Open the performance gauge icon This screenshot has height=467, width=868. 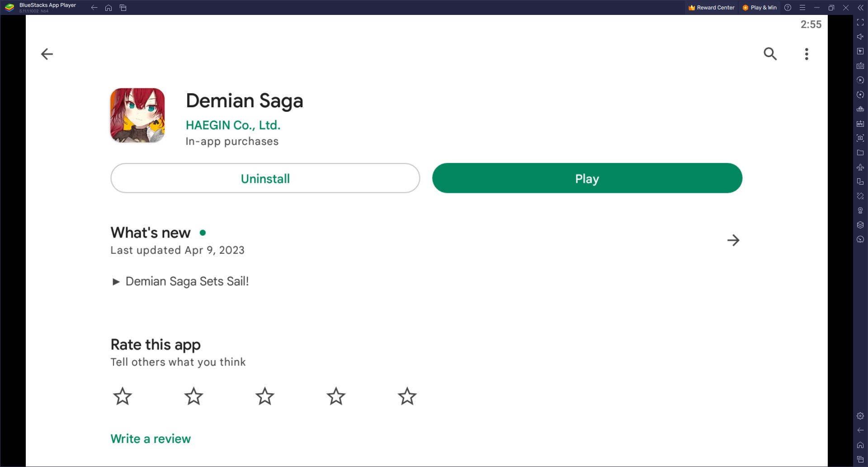[860, 239]
